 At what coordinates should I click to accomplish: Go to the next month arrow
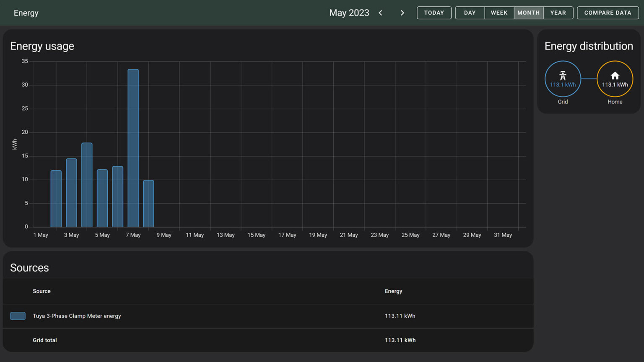click(x=402, y=13)
